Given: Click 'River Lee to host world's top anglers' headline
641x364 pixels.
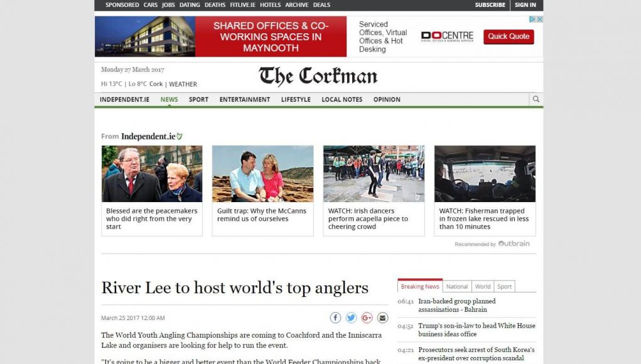Looking at the screenshot, I should click(x=235, y=287).
